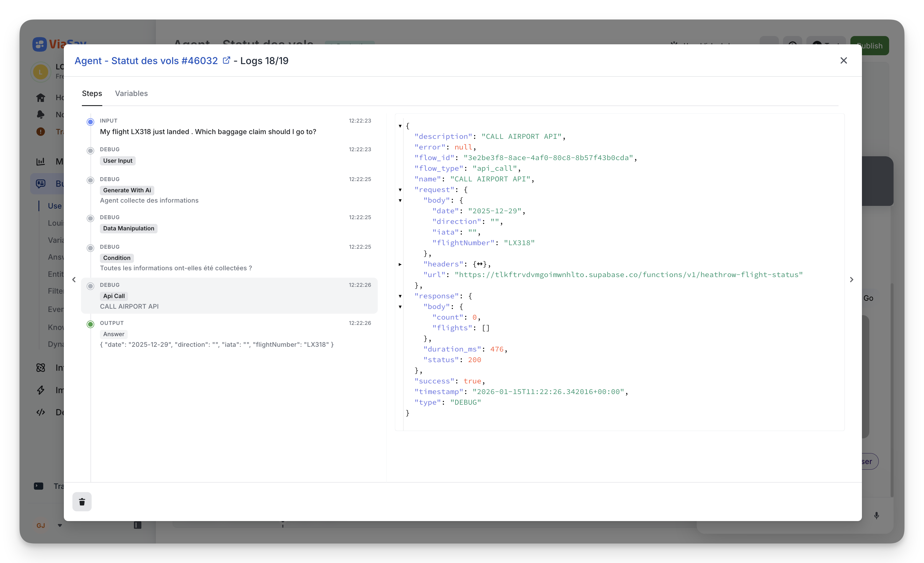Select the OUTPUT step green marker

pos(90,324)
